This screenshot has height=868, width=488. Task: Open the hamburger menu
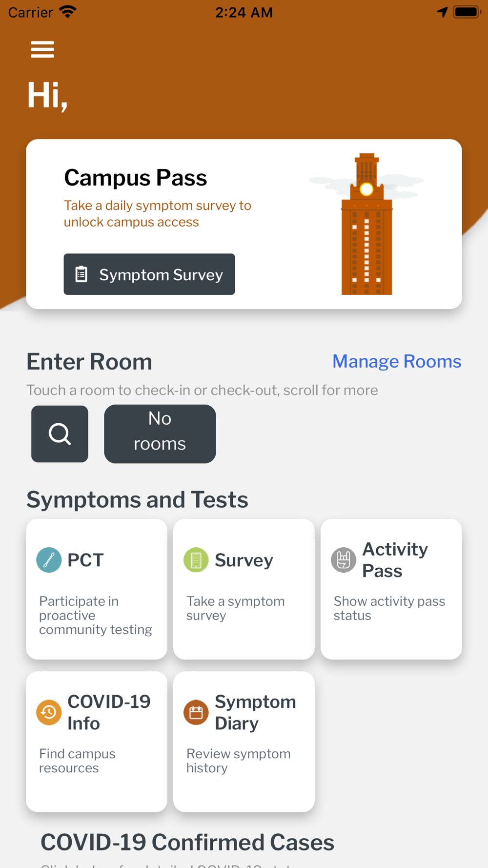click(x=42, y=49)
